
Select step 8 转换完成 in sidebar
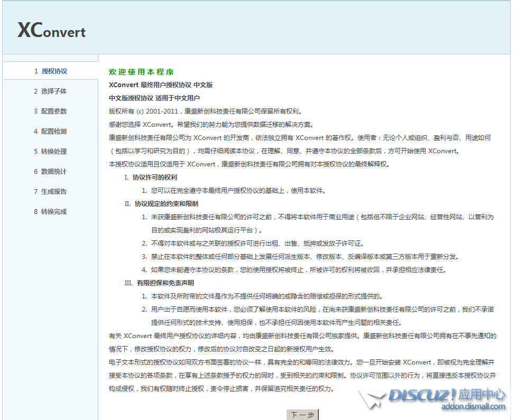(50, 212)
